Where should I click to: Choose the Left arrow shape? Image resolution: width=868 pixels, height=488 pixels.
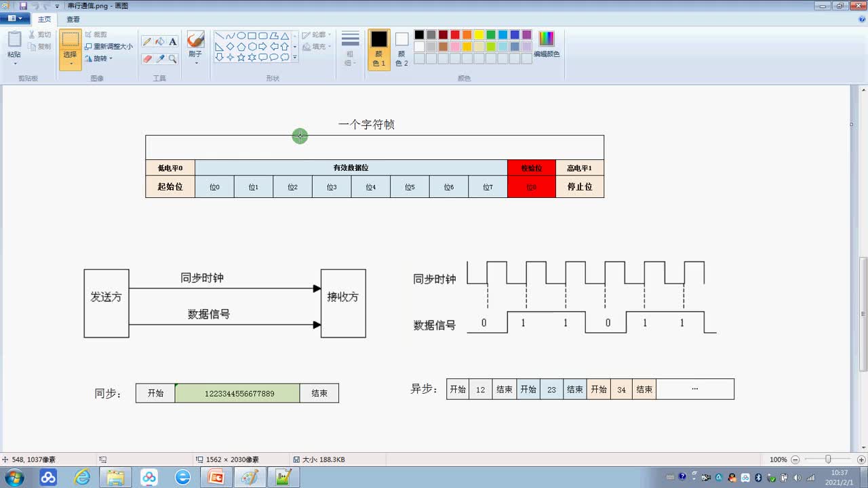pos(274,47)
